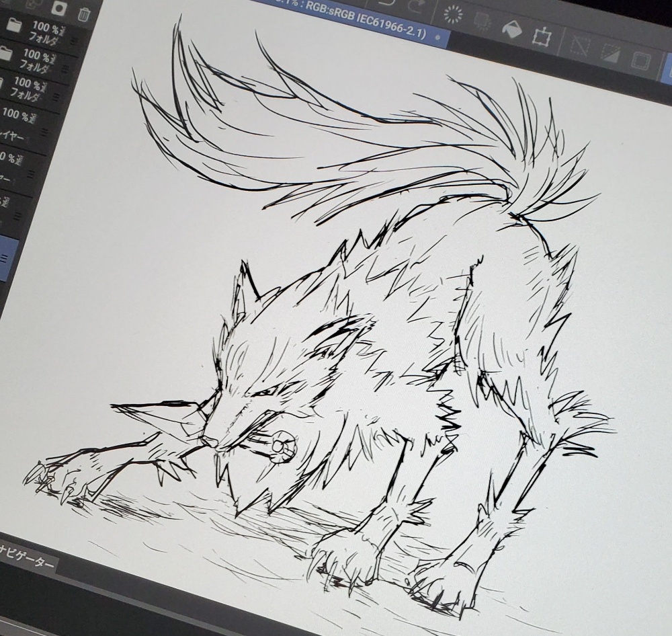672x636 pixels.
Task: Click the Clear Outside Selection icon
Action: point(481,22)
